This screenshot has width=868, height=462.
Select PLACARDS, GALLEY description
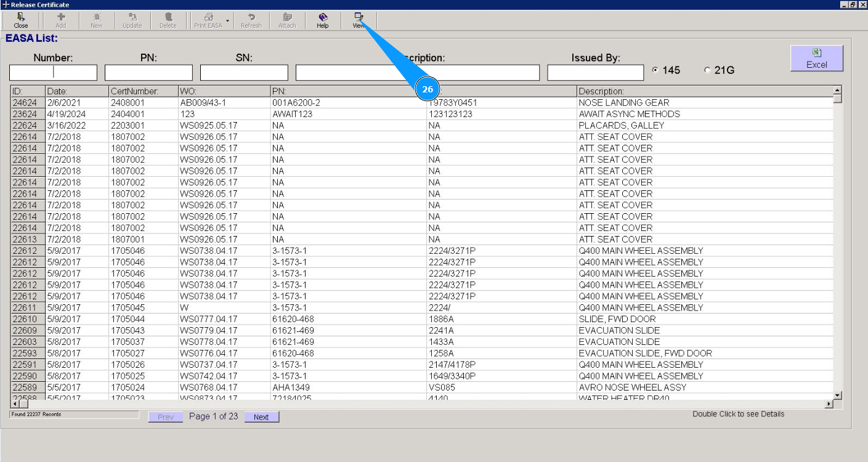622,126
